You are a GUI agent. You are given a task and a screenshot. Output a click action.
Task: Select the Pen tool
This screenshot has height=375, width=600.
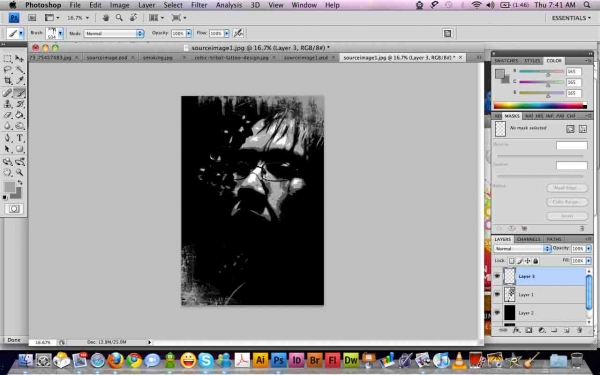point(8,138)
